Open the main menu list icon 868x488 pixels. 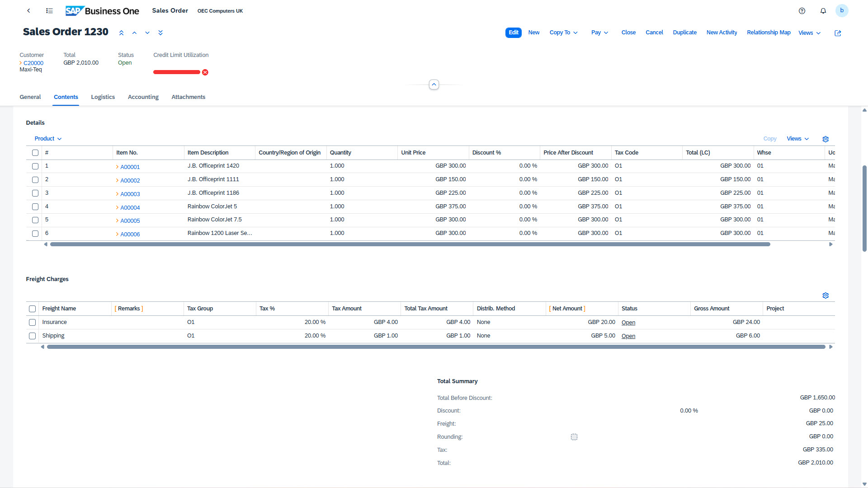[49, 10]
